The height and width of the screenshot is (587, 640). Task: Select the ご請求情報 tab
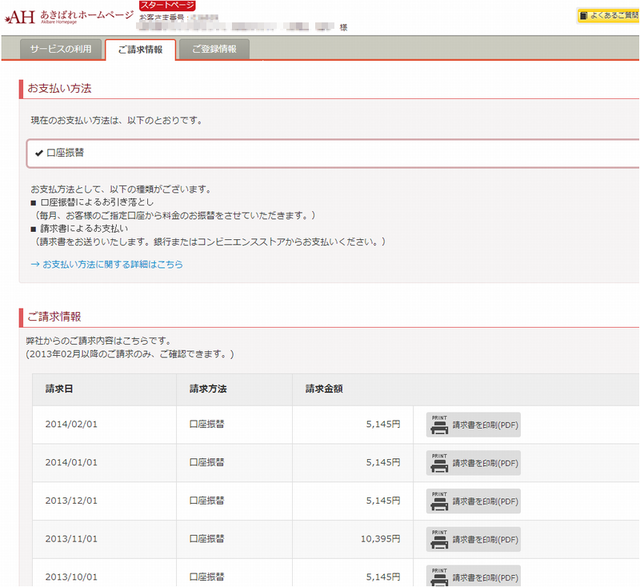[139, 49]
